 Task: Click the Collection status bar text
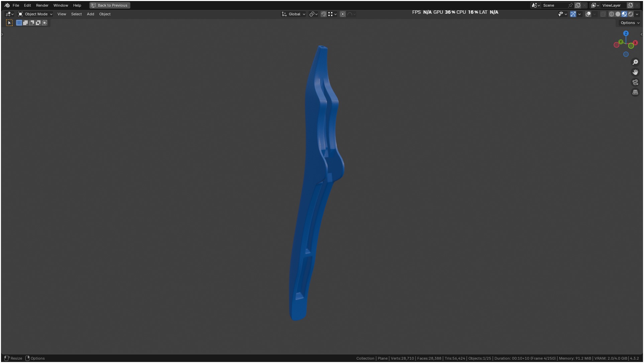pyautogui.click(x=365, y=358)
